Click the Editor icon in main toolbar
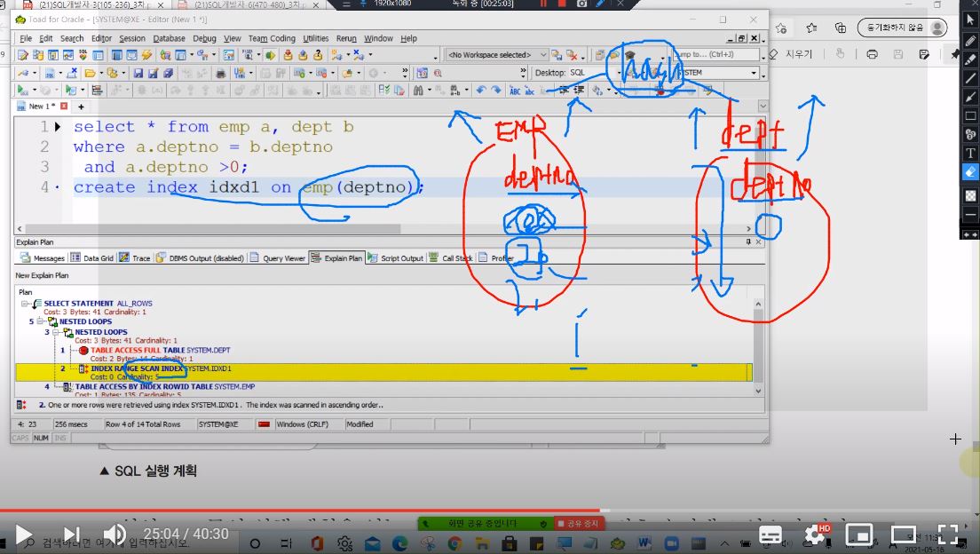The width and height of the screenshot is (980, 554). point(22,55)
